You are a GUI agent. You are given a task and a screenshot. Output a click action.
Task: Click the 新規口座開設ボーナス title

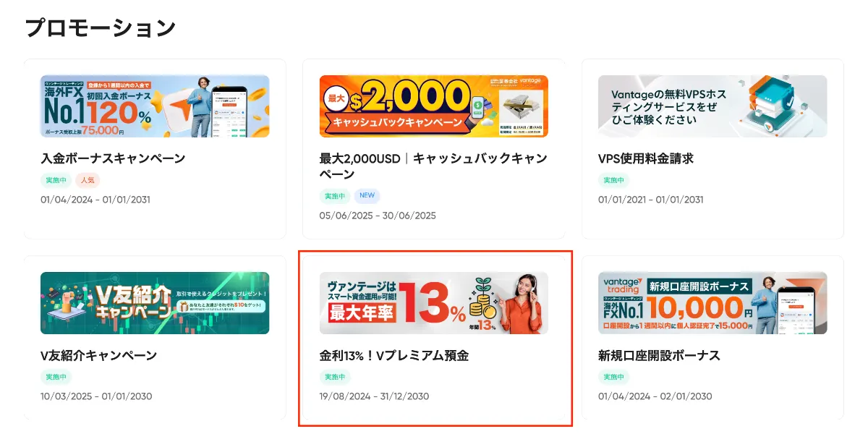tap(659, 355)
